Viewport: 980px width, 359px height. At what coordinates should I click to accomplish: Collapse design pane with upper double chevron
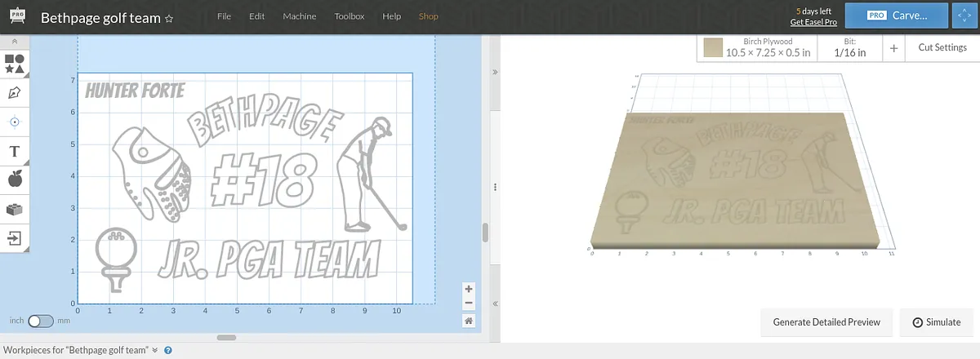click(x=496, y=72)
